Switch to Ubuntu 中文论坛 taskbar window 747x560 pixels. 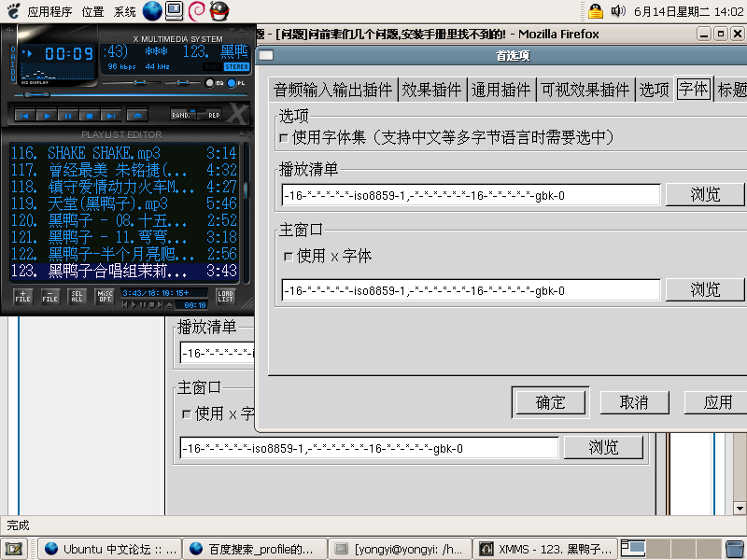coord(110,549)
